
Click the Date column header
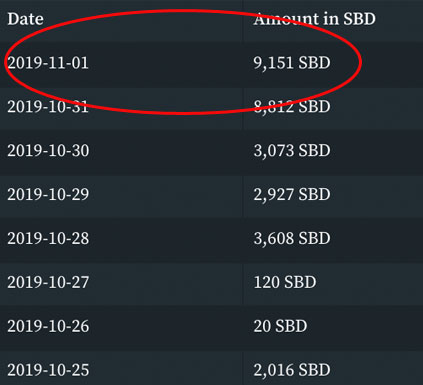[x=25, y=19]
